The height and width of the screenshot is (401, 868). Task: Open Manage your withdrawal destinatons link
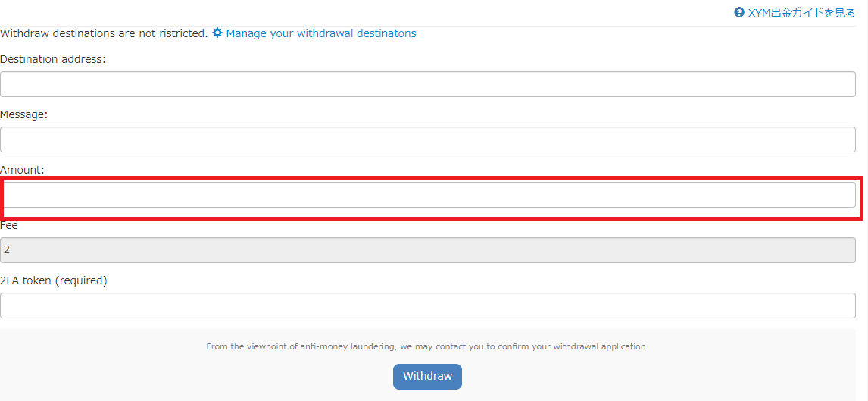tap(321, 33)
